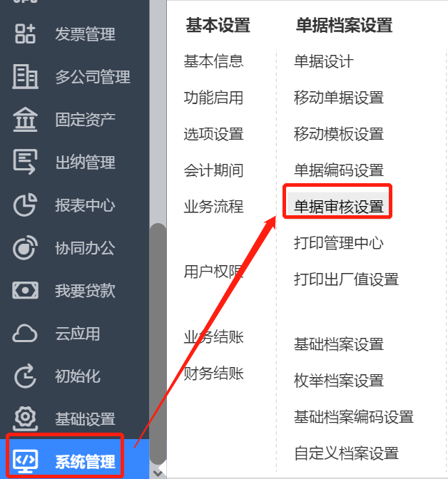Click the sidebar scrollbar down arrow

[x=158, y=474]
